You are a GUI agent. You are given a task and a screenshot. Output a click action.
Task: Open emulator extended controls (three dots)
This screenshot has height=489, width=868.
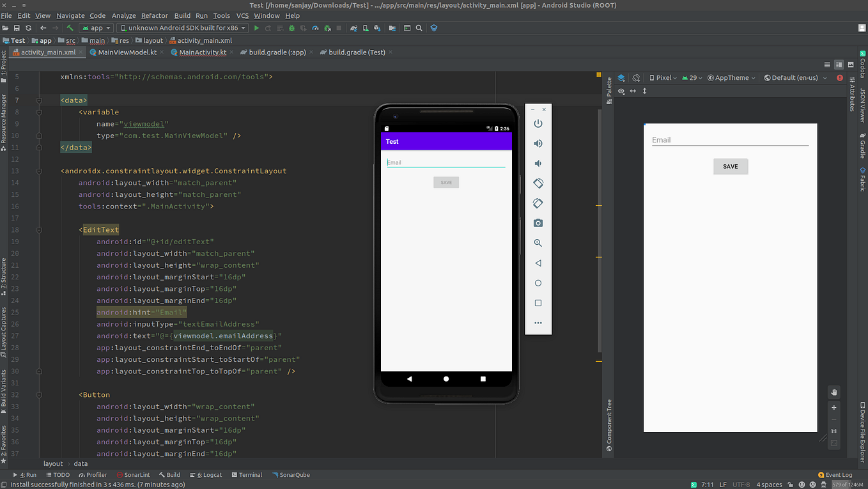pos(538,323)
